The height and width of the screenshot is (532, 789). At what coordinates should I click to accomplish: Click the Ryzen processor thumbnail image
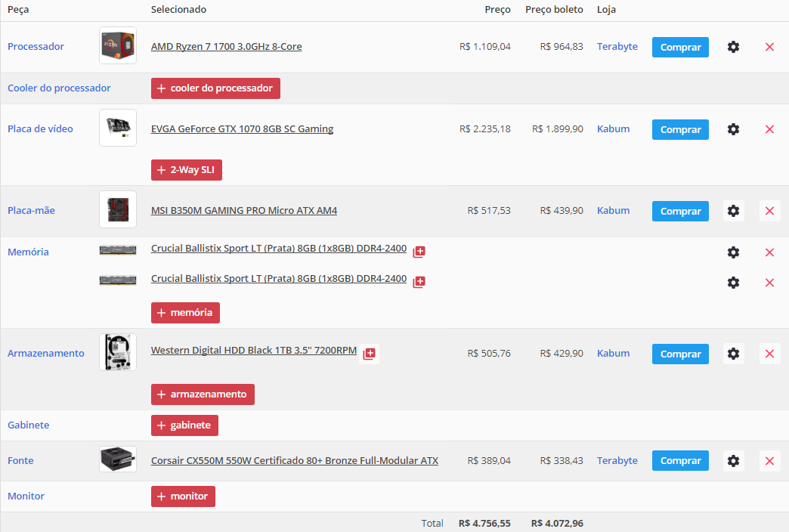(x=118, y=45)
